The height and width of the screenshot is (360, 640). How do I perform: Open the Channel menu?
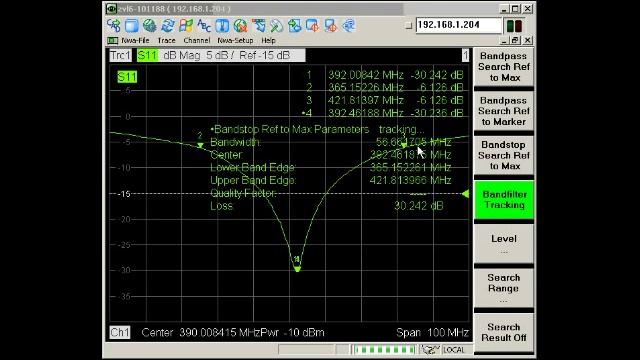[x=197, y=40]
